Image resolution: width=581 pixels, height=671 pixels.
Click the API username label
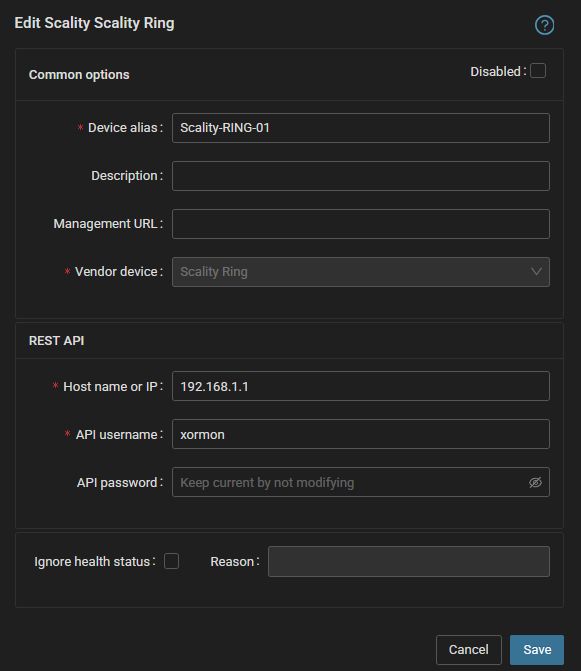[117, 435]
